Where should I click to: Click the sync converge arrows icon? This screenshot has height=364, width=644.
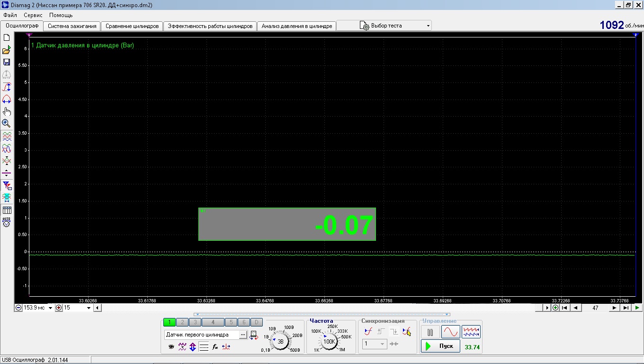(x=394, y=344)
